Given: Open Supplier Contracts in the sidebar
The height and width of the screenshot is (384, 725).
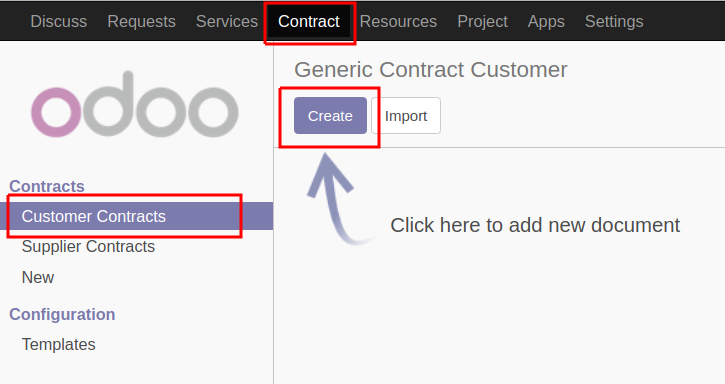Looking at the screenshot, I should [88, 247].
